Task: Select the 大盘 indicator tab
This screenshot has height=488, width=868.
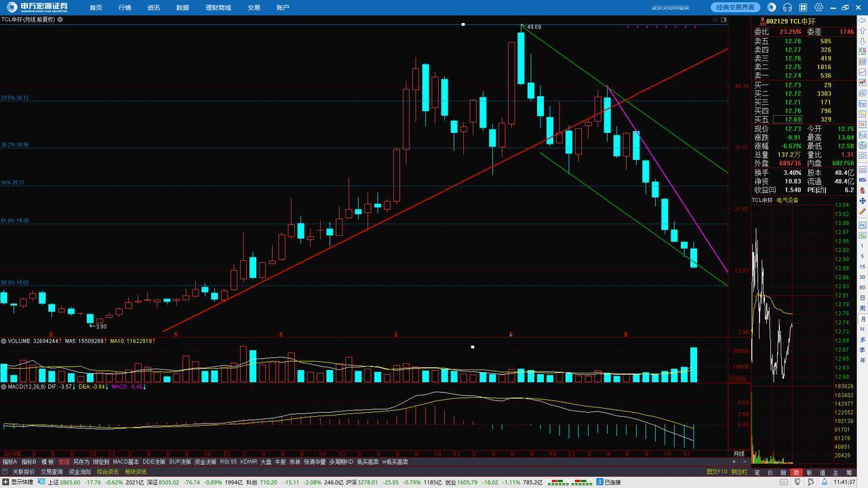Action: 267,462
